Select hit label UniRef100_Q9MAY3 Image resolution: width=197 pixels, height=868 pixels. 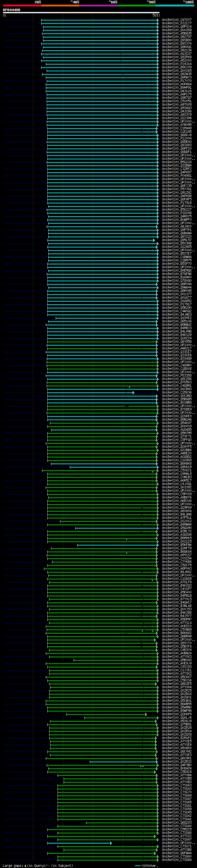pos(177,78)
